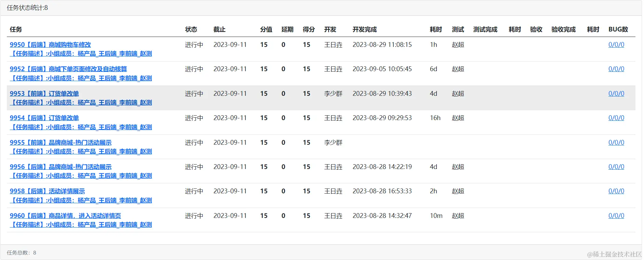Open task 9952 商城下单页面修改及自动核算
Screen dimensions: 644x260
68,69
